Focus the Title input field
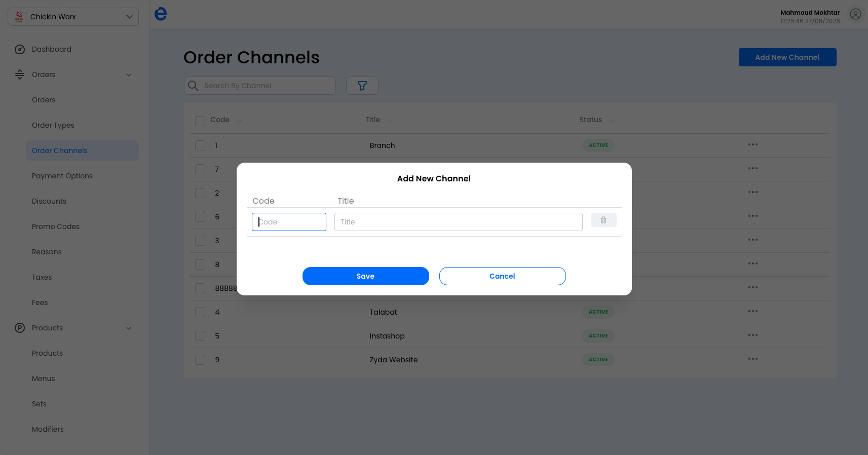This screenshot has height=455, width=868. pyautogui.click(x=459, y=222)
